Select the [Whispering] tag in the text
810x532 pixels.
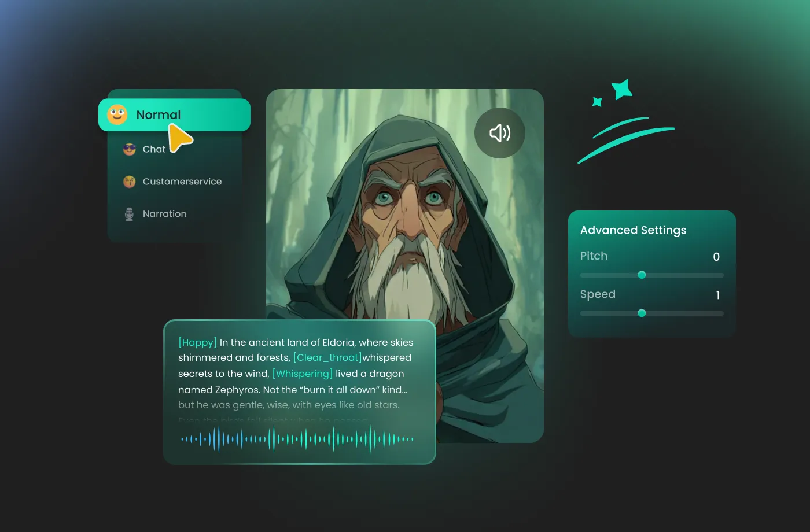pyautogui.click(x=302, y=374)
